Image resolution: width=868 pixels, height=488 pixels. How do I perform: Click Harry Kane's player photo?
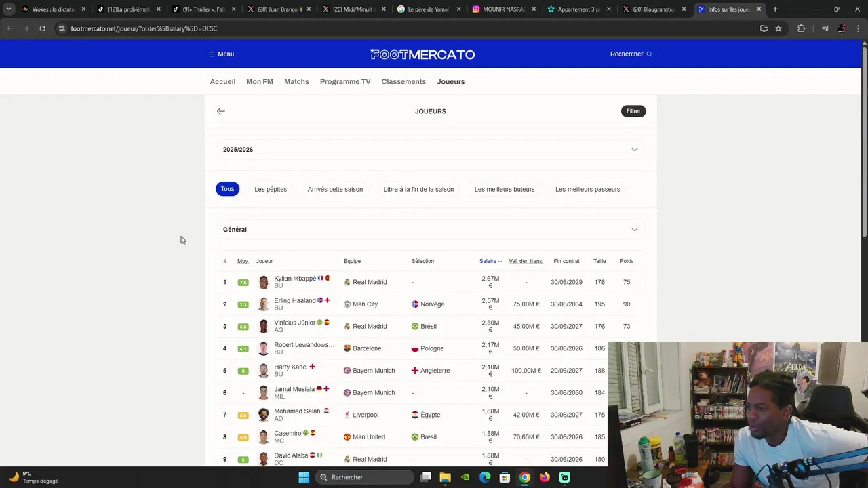[x=264, y=371]
